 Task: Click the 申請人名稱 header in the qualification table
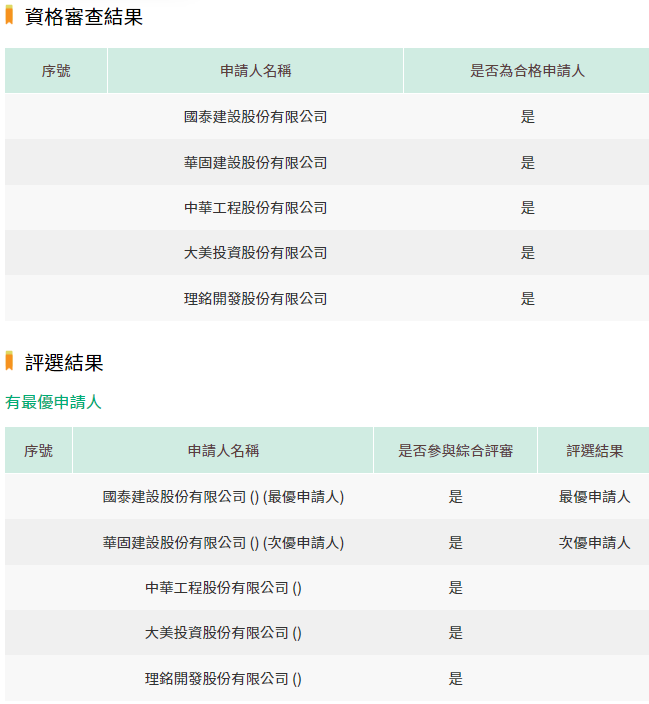[x=256, y=70]
